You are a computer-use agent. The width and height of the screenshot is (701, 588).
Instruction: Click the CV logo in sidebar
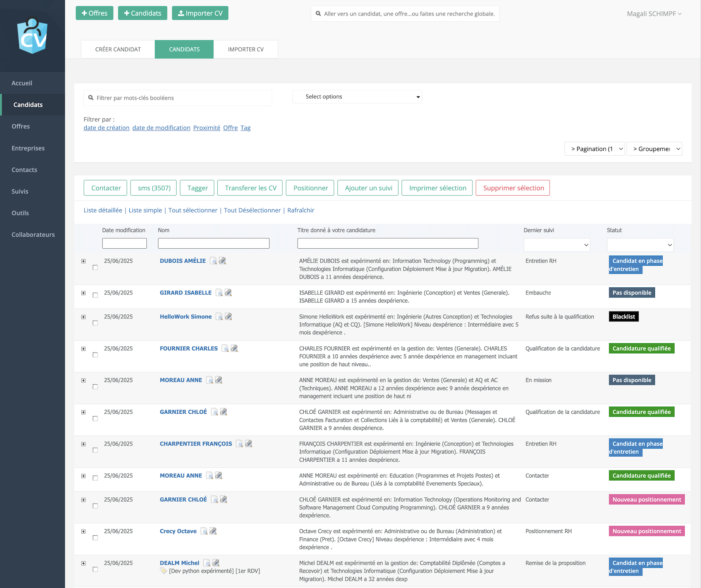coord(33,36)
